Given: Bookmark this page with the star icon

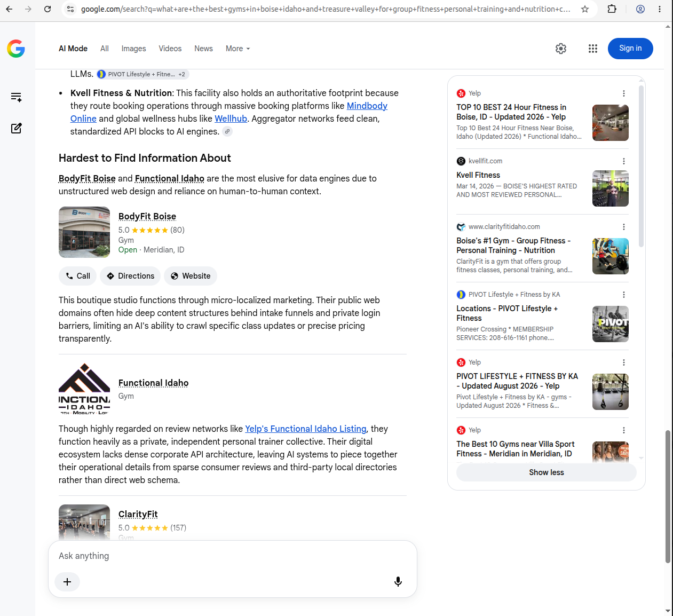Looking at the screenshot, I should pos(585,9).
